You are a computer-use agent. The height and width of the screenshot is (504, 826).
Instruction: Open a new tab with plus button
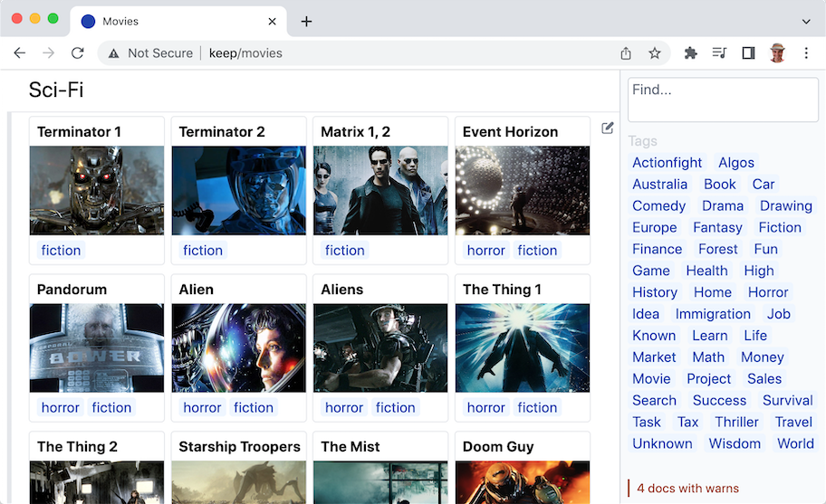(x=306, y=22)
